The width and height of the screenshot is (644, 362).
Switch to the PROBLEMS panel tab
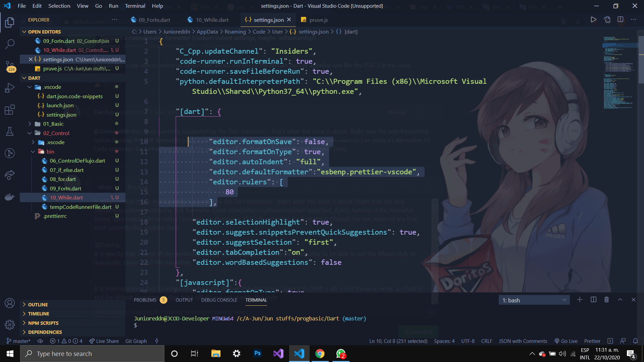[x=150, y=300]
